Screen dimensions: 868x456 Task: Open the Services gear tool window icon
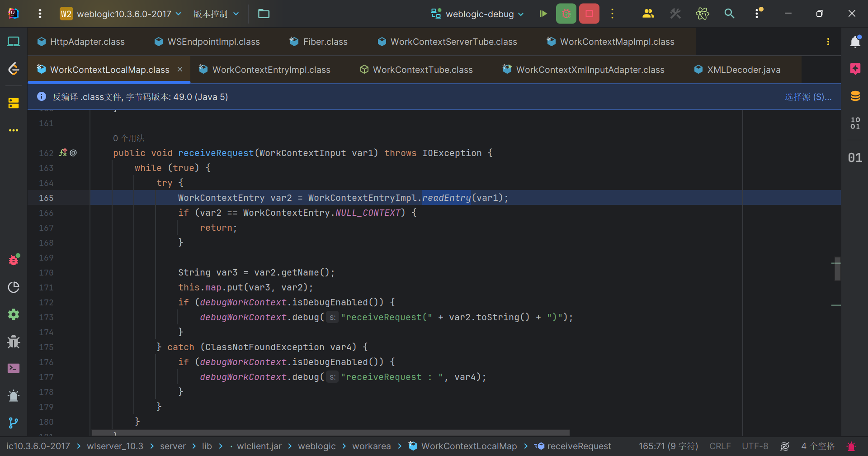[14, 314]
